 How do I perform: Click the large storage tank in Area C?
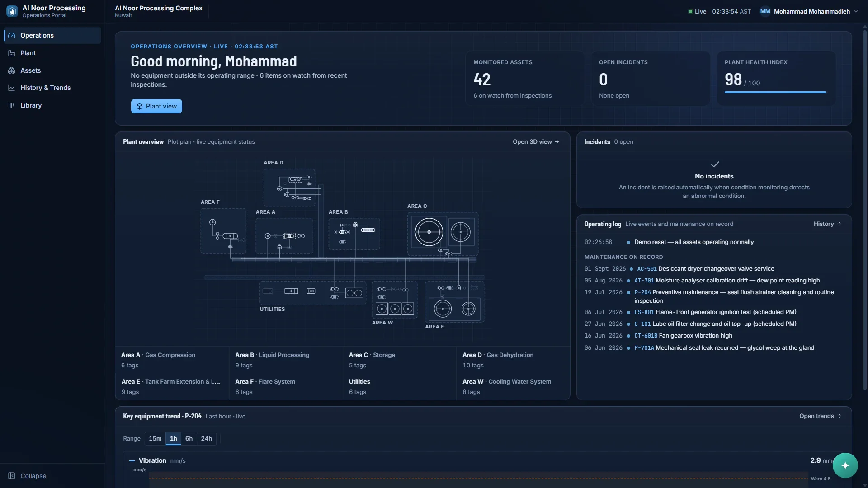click(429, 232)
